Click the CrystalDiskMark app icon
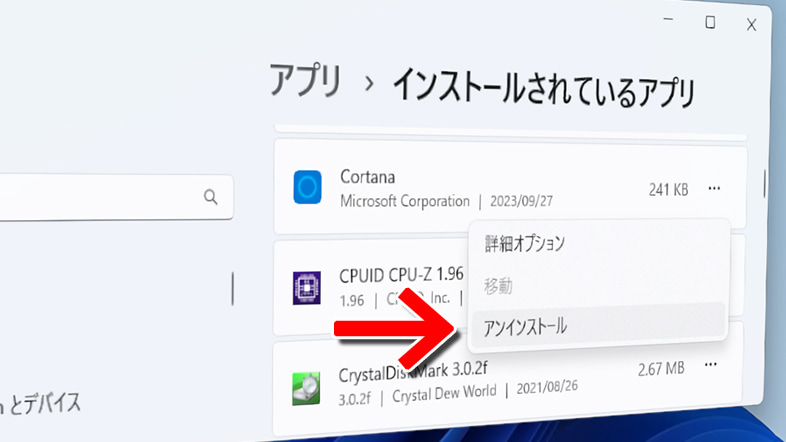The image size is (786, 442). coord(306,388)
